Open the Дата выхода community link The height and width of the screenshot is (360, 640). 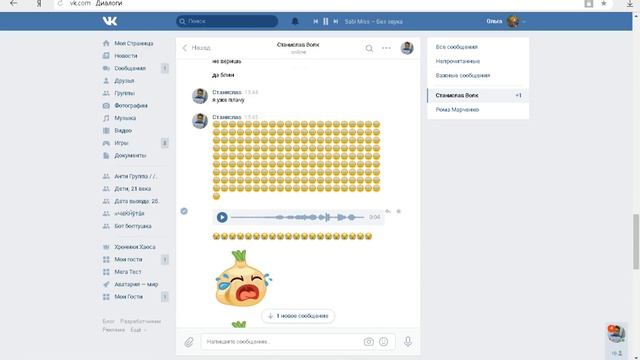tap(136, 201)
